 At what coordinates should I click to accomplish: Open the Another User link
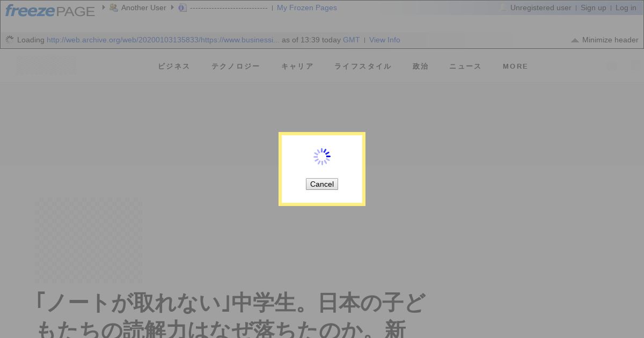(144, 8)
